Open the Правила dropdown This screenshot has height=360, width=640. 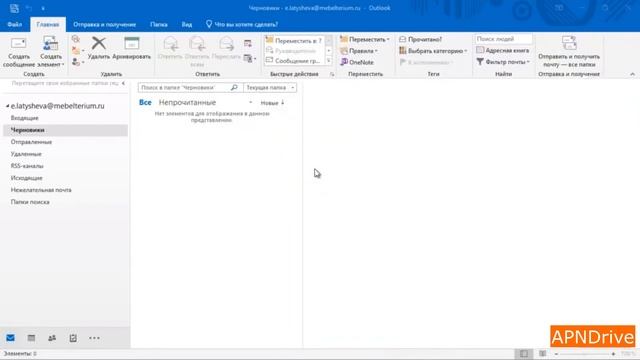click(359, 51)
